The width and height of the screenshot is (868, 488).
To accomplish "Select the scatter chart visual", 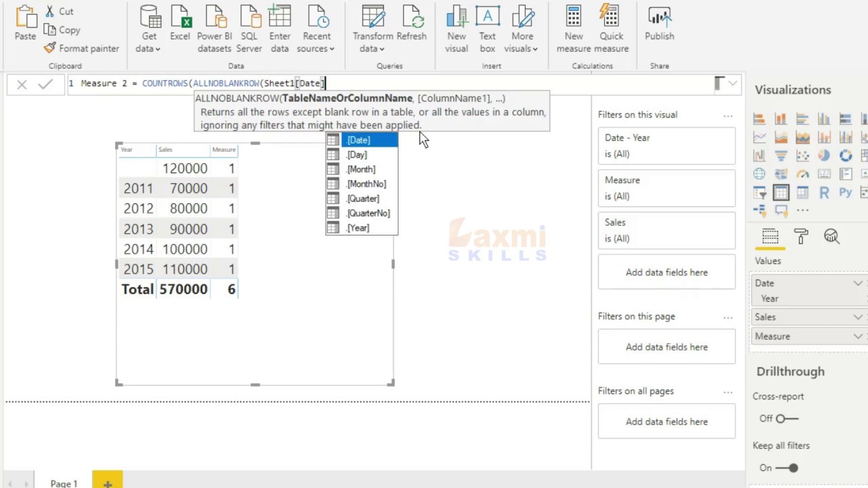I will tap(802, 156).
